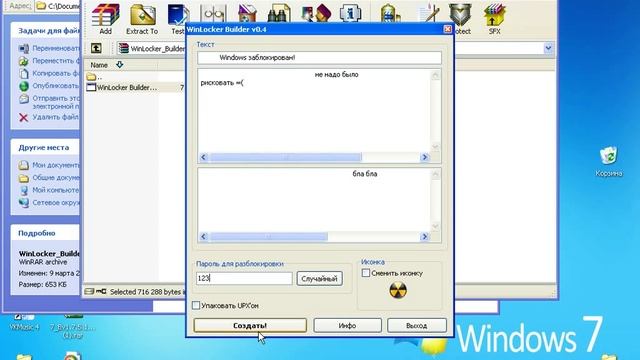This screenshot has width=640, height=360.
Task: Click the Удалить файл red X icon
Action: point(24,118)
